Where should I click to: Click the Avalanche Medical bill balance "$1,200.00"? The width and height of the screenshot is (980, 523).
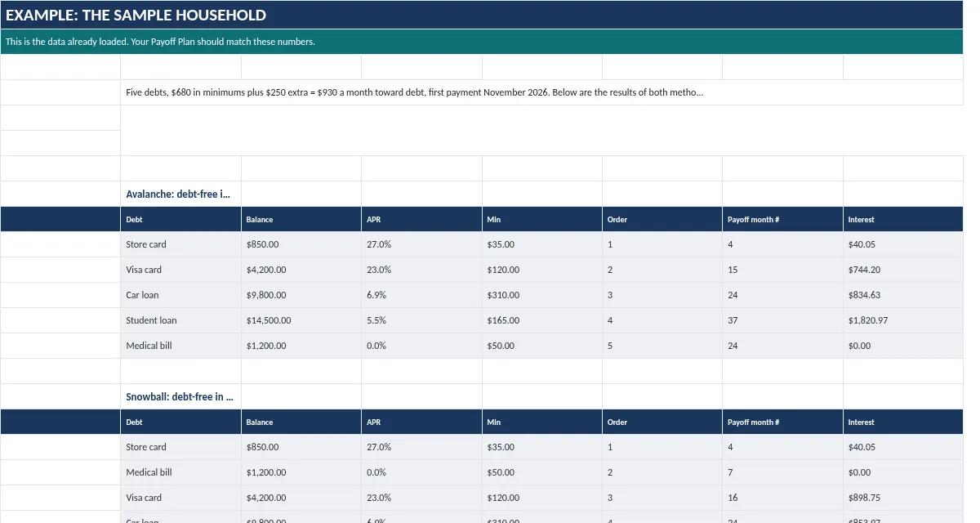[301, 346]
